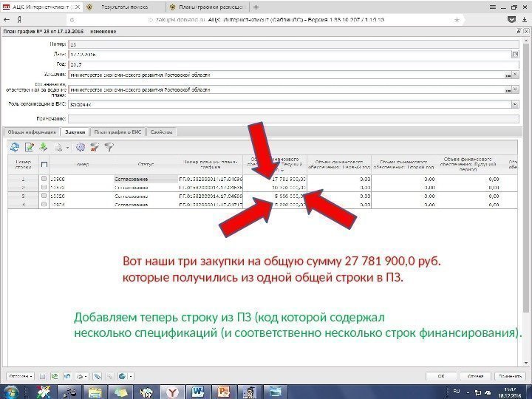
Task: Check the row checkbox for purchase 10924
Action: point(44,204)
